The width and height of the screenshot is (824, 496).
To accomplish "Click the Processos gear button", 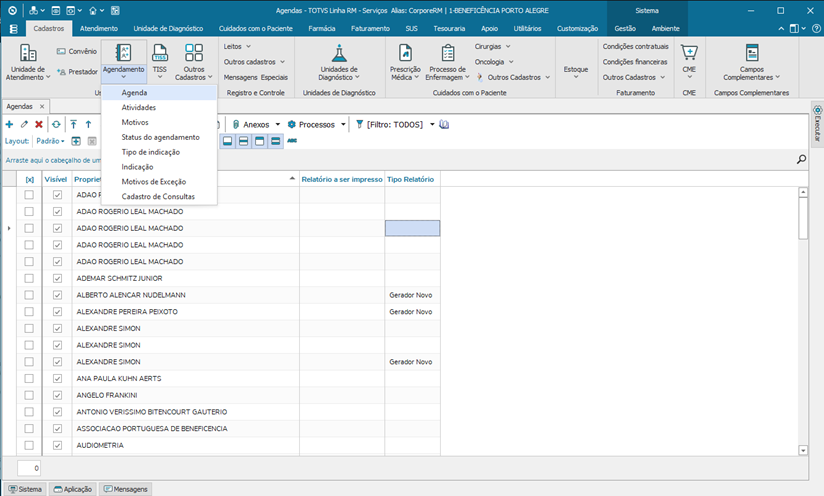I will point(311,125).
